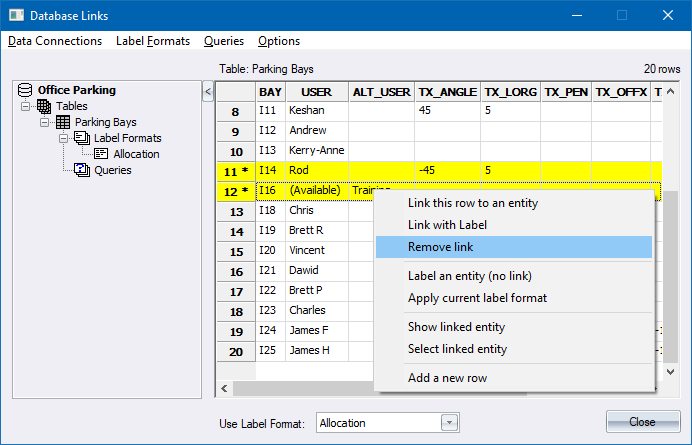This screenshot has width=692, height=445.
Task: Click the Allocation label format icon
Action: coord(101,154)
